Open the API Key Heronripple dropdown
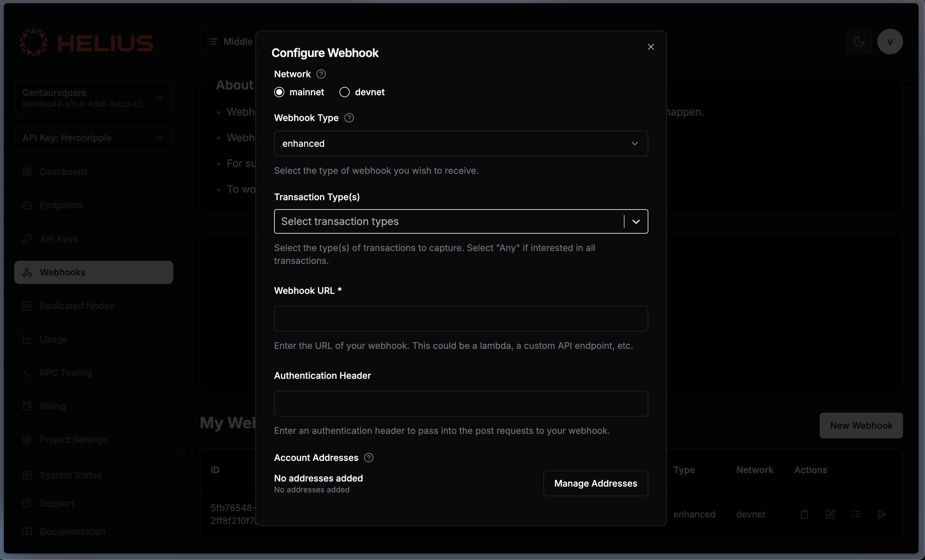Viewport: 925px width, 560px height. point(93,138)
